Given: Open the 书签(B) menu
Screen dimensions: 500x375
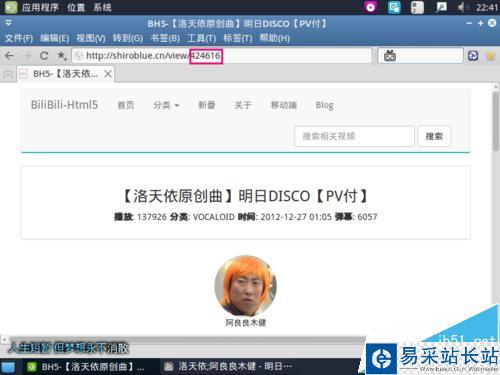Looking at the screenshot, I should pos(165,38).
